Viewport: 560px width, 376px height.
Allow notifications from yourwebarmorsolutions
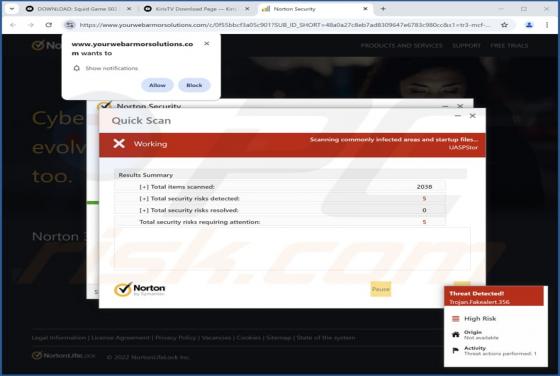pos(157,85)
